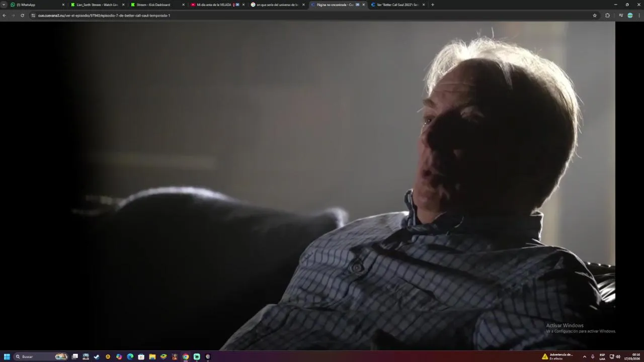Open the BlueStacks taskbar icon
Viewport: 644px width, 362px height.
[x=164, y=356]
